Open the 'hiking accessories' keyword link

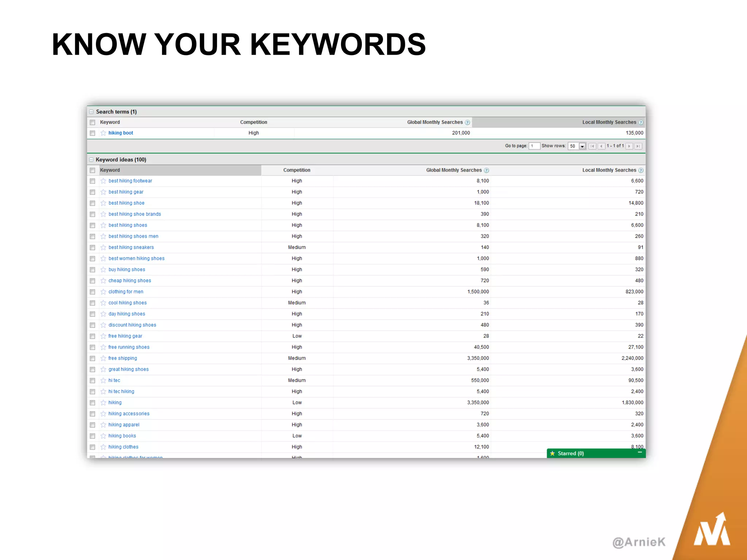(x=129, y=414)
